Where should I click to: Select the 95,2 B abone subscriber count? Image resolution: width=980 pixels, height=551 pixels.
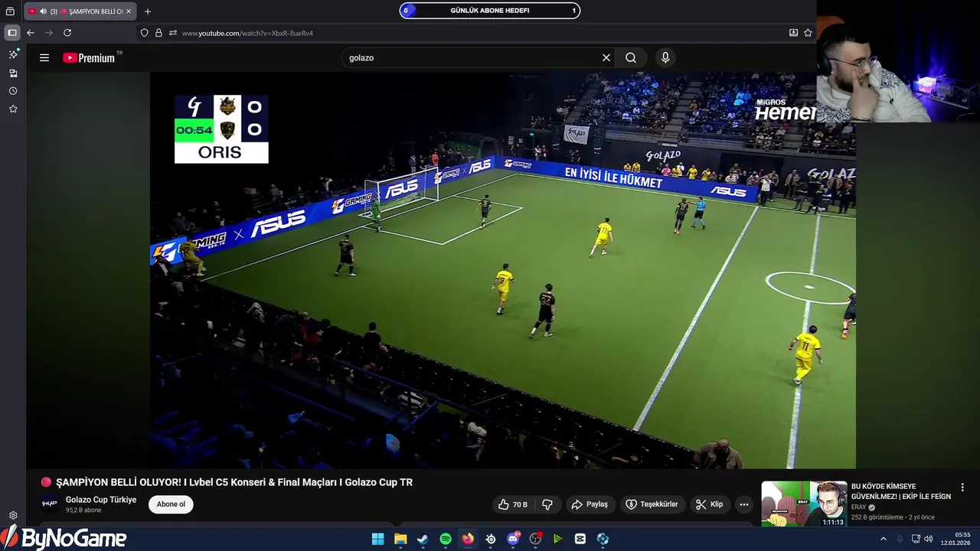click(x=83, y=510)
